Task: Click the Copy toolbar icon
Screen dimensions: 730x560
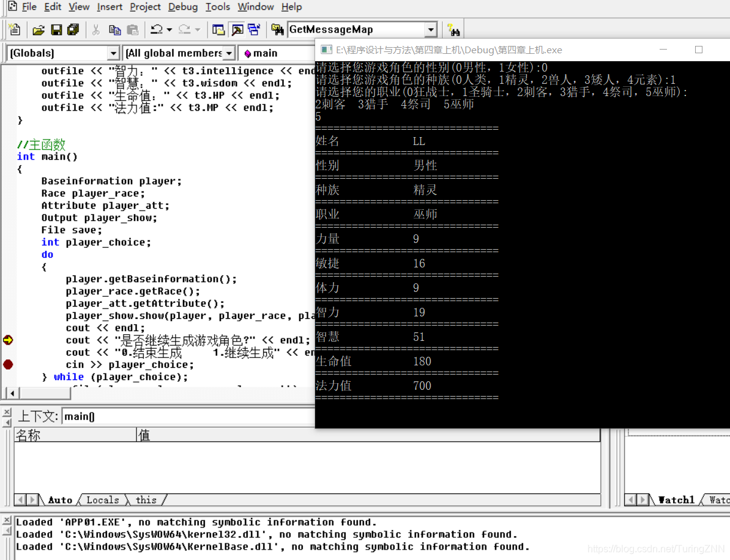Action: [114, 30]
